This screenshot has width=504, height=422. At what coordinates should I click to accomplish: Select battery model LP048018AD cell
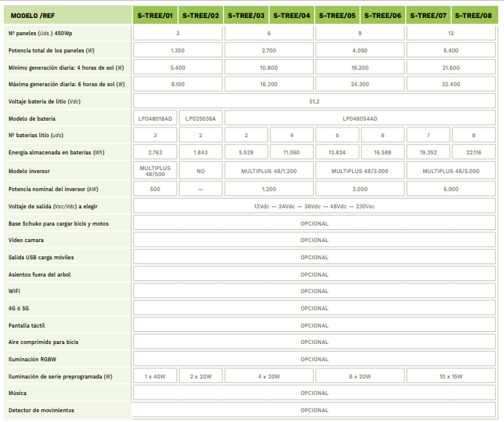coord(155,118)
